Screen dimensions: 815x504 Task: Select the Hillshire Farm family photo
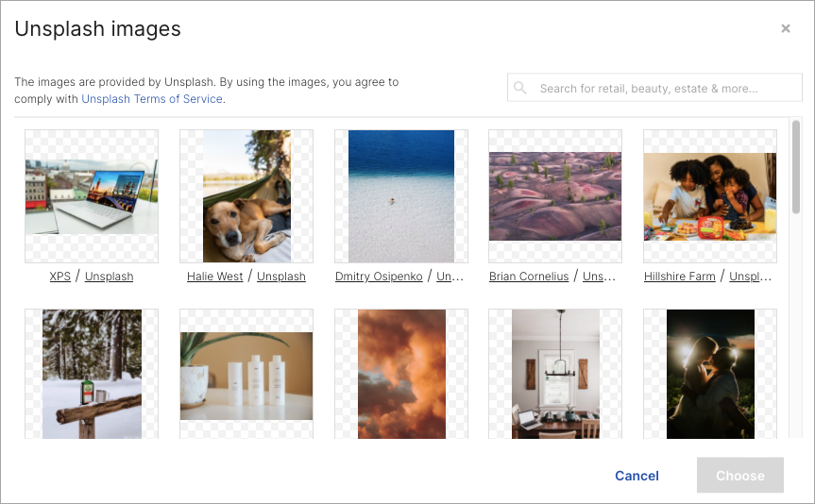click(x=710, y=196)
